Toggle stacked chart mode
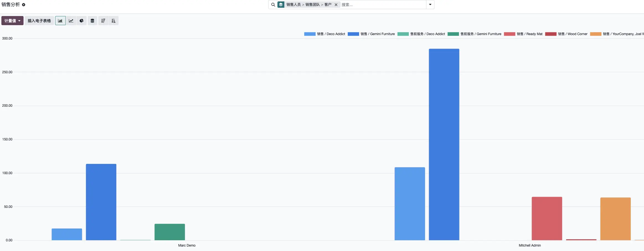The width and height of the screenshot is (644, 251). 92,21
